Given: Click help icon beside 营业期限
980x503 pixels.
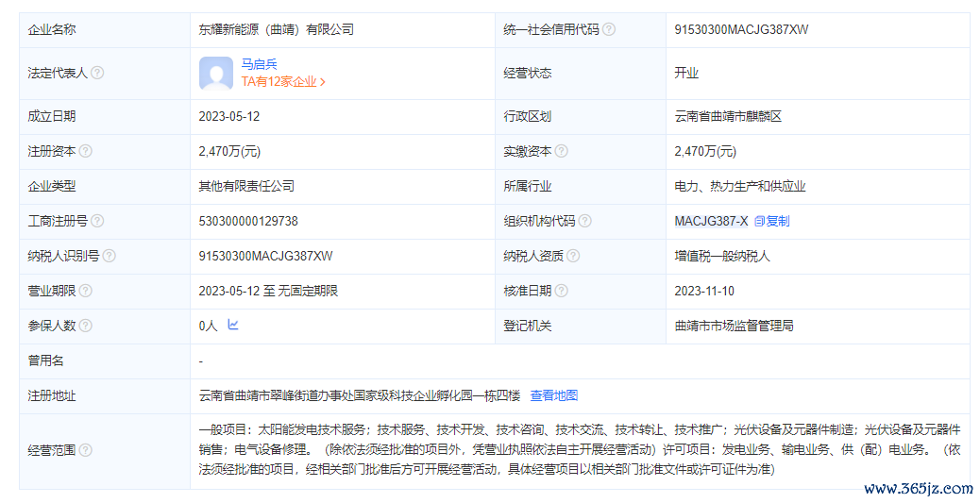Looking at the screenshot, I should [86, 292].
